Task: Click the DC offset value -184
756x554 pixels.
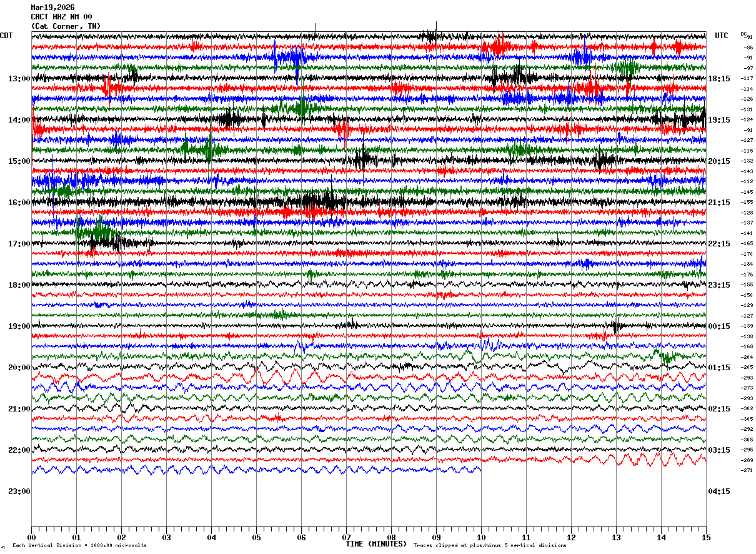Action: pyautogui.click(x=747, y=264)
